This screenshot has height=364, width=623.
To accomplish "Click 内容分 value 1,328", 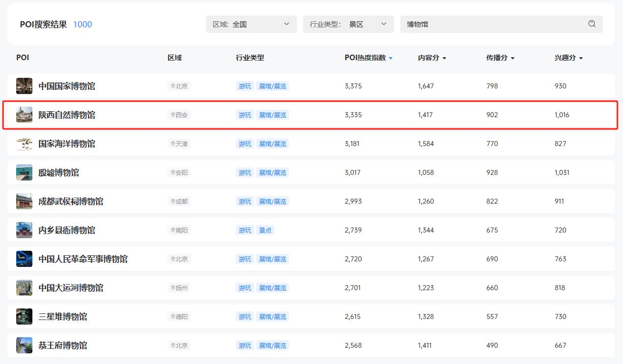I will (426, 316).
